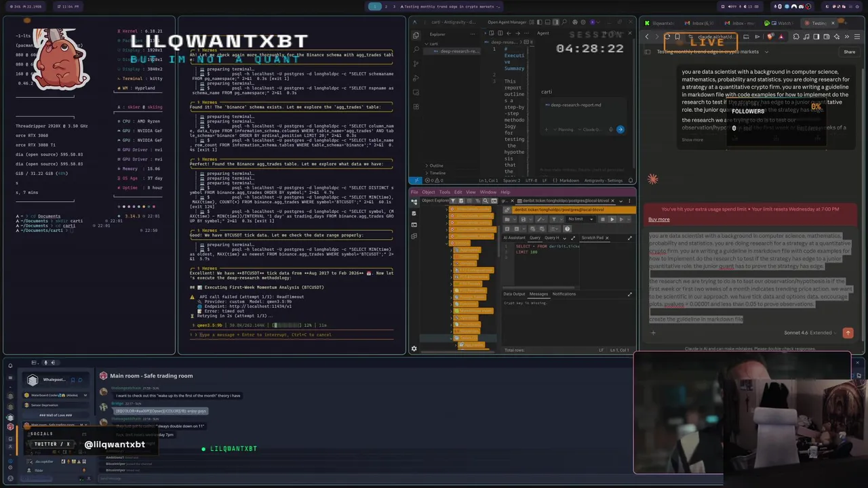Open the No limit rows dropdown in pgAdmin
Screen dimensions: 868x488
(581, 219)
